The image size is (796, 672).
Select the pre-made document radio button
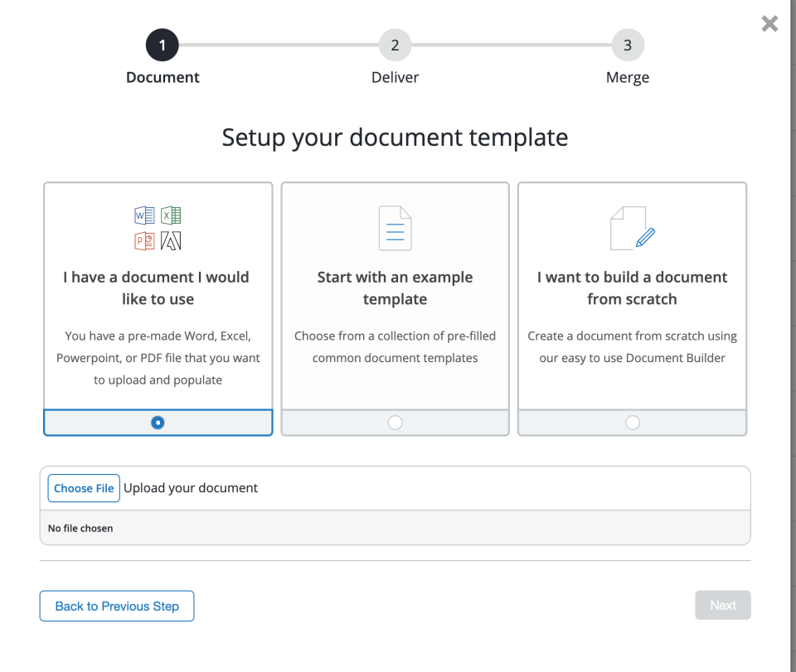158,422
